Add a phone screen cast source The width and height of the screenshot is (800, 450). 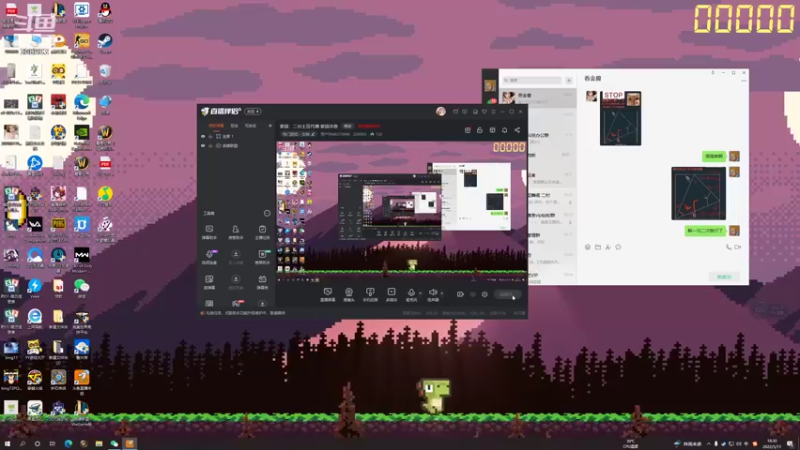[x=370, y=294]
